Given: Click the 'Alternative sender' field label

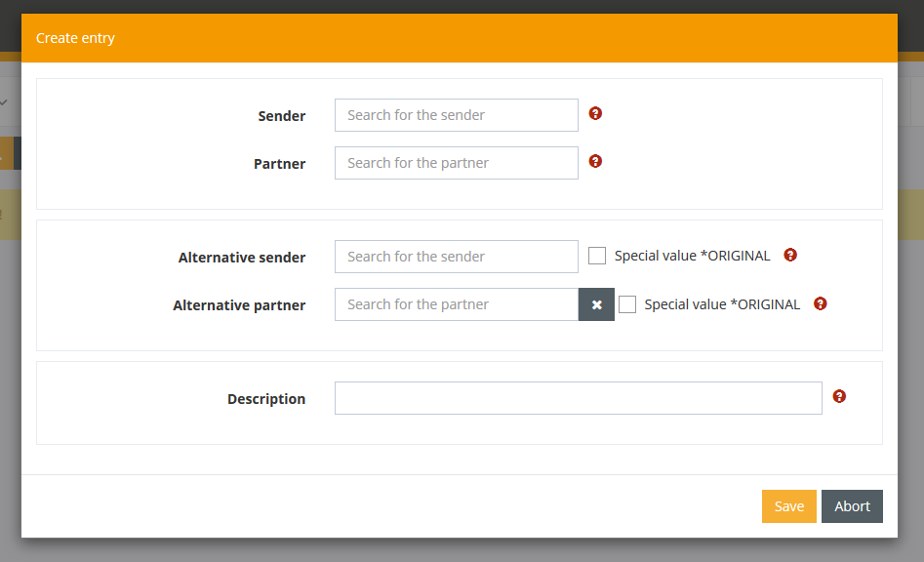Looking at the screenshot, I should (x=242, y=258).
